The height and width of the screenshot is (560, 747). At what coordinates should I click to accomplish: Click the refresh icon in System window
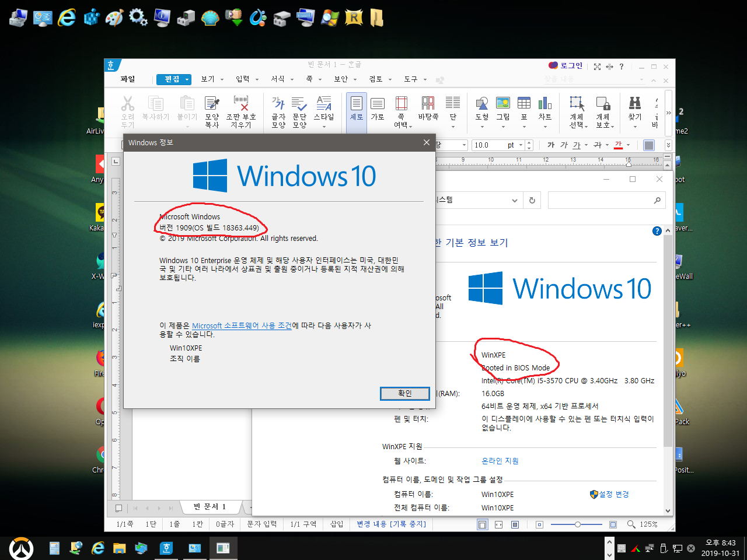coord(532,200)
